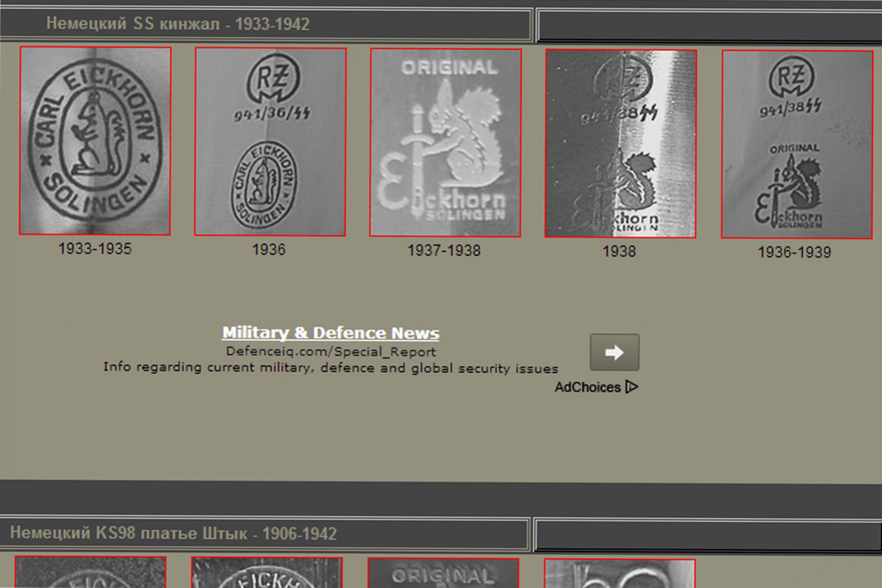Open the AdChoices info icon
This screenshot has height=588, width=882.
point(631,387)
